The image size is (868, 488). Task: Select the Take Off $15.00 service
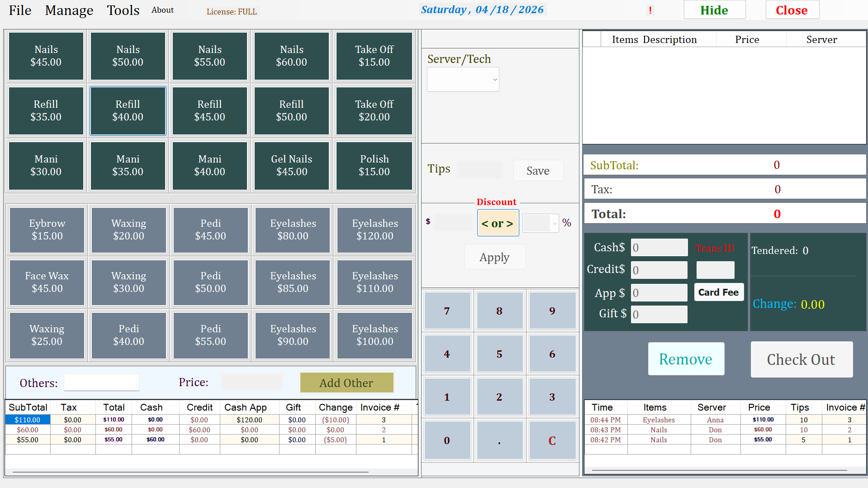pyautogui.click(x=374, y=56)
